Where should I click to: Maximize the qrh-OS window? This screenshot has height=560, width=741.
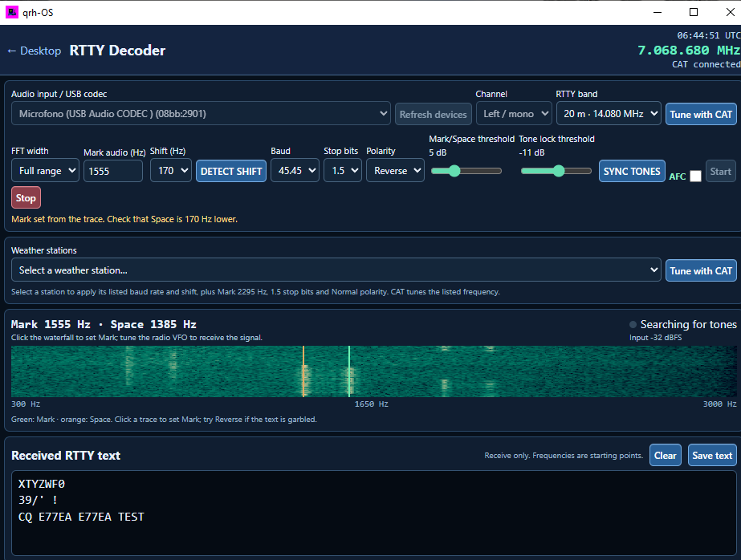pos(694,12)
